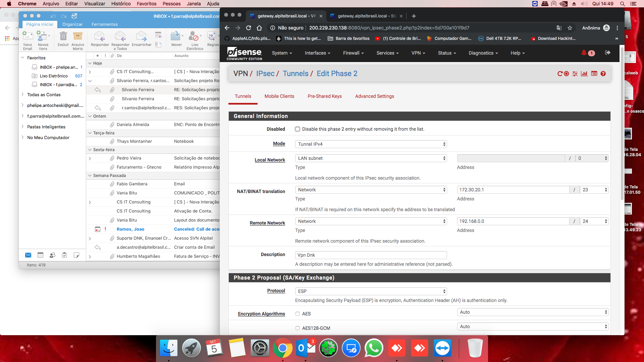Viewport: 644px width, 362px height.
Task: Open the Firewall menu in pfSense navbar
Action: tap(353, 53)
